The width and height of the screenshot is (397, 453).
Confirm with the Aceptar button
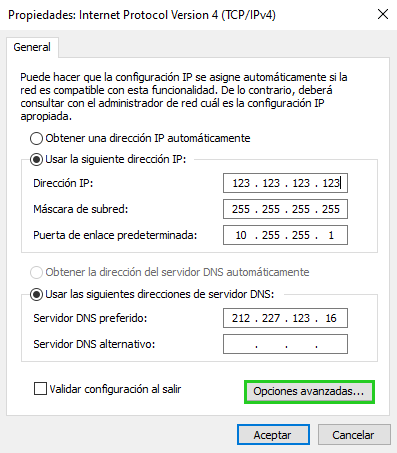(273, 435)
